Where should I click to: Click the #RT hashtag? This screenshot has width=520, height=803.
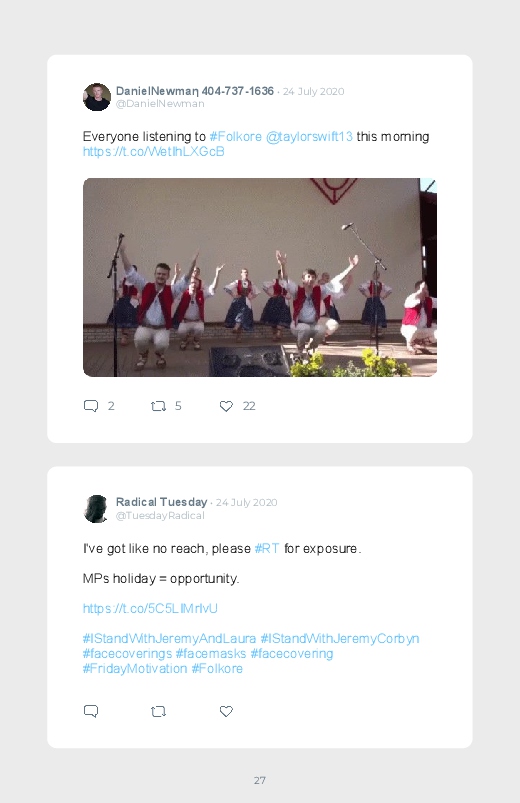pyautogui.click(x=267, y=548)
